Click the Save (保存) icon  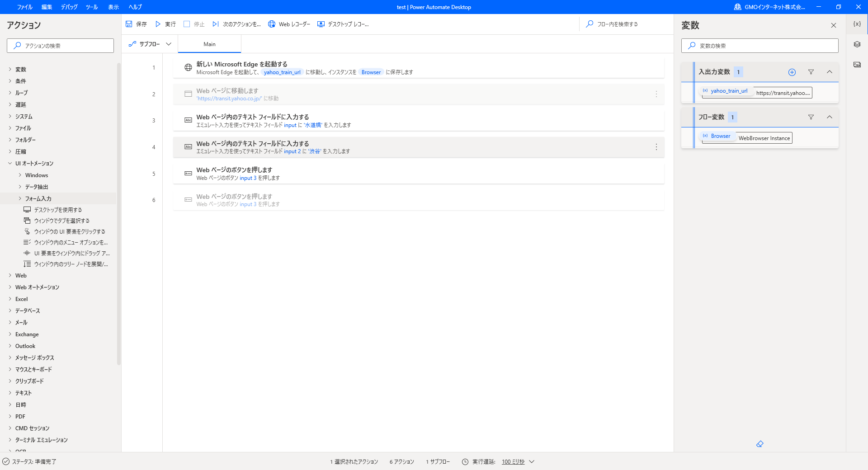pyautogui.click(x=129, y=24)
